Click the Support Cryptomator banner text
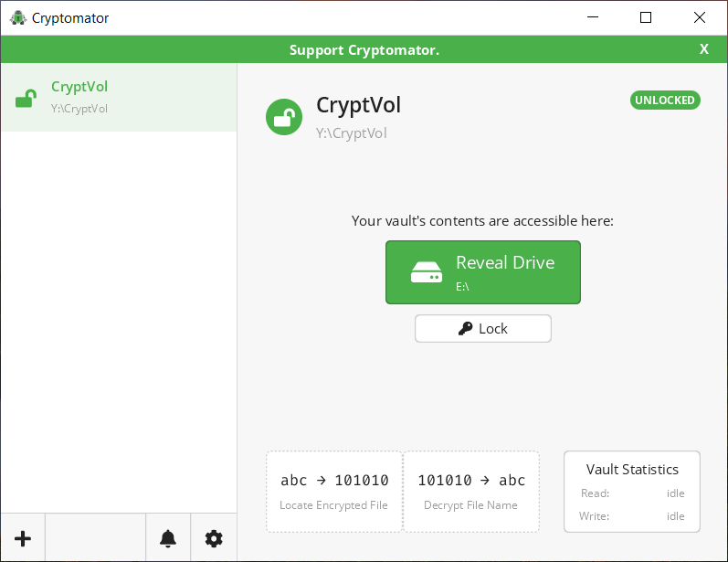 [364, 49]
